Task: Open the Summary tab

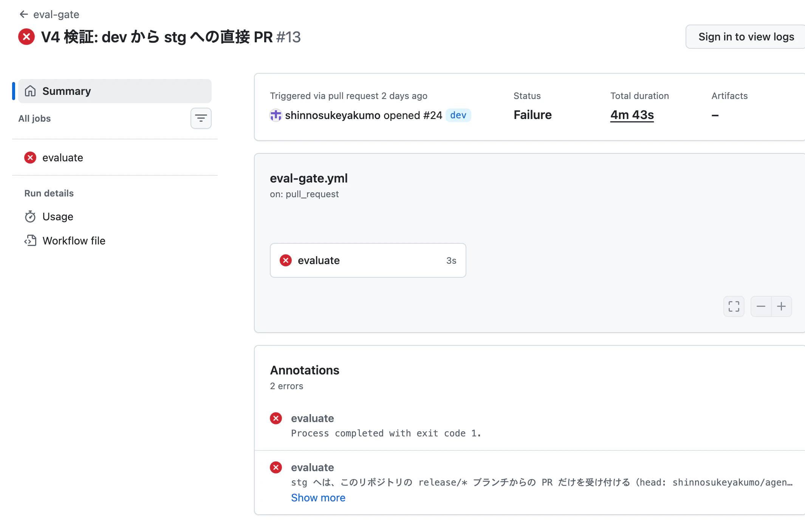Action: [115, 91]
